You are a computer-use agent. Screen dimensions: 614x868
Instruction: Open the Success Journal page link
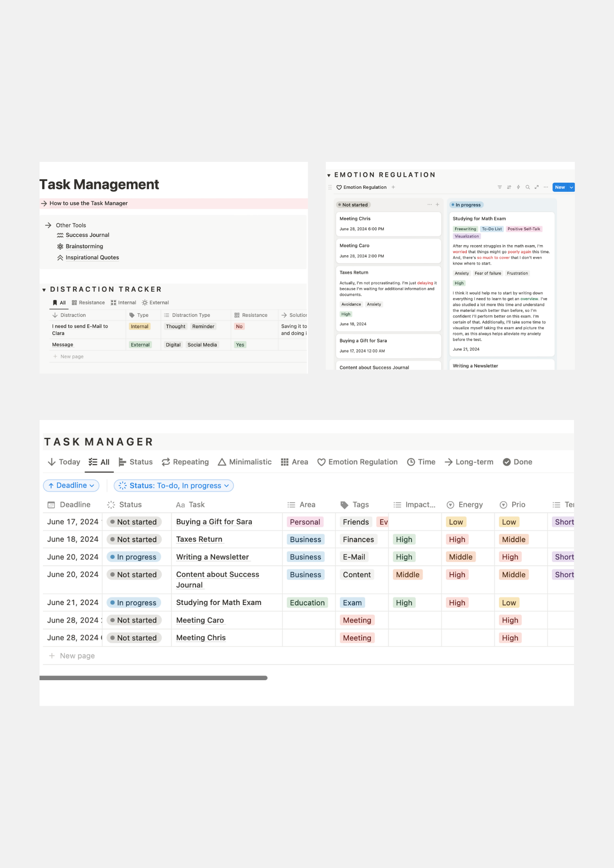87,235
